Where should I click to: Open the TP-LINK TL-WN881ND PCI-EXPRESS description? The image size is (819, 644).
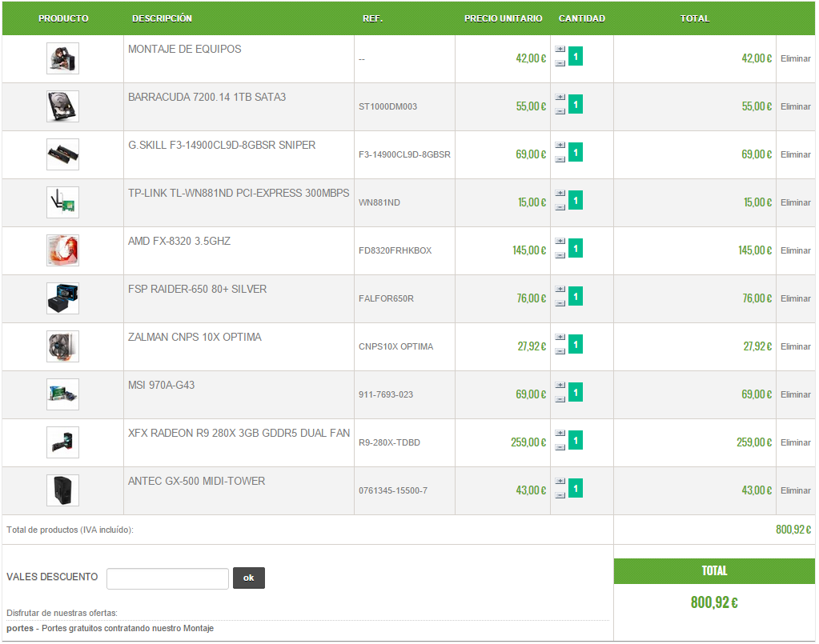tap(239, 193)
